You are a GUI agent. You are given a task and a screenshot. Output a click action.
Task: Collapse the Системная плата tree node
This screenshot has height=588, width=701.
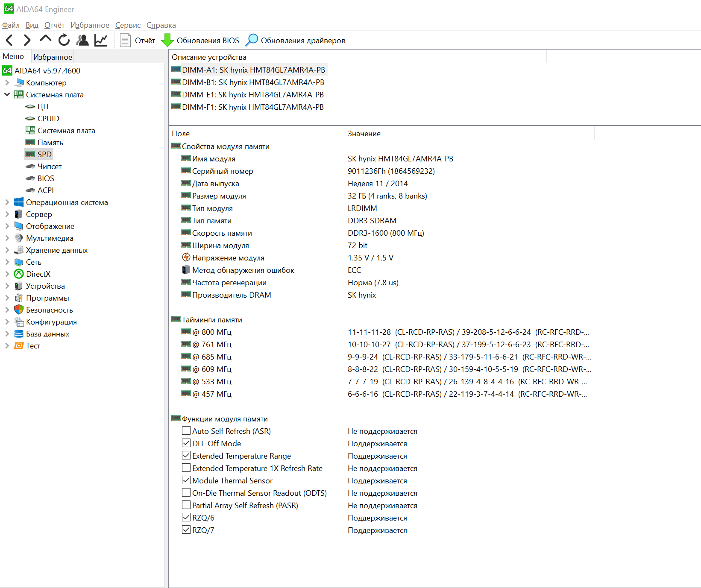[7, 95]
